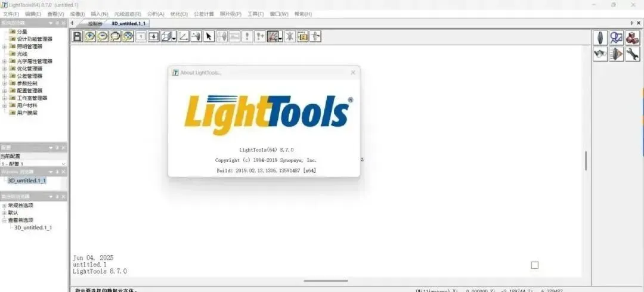The height and width of the screenshot is (292, 644).
Task: Click the single exclamation mark icon
Action: pyautogui.click(x=247, y=36)
